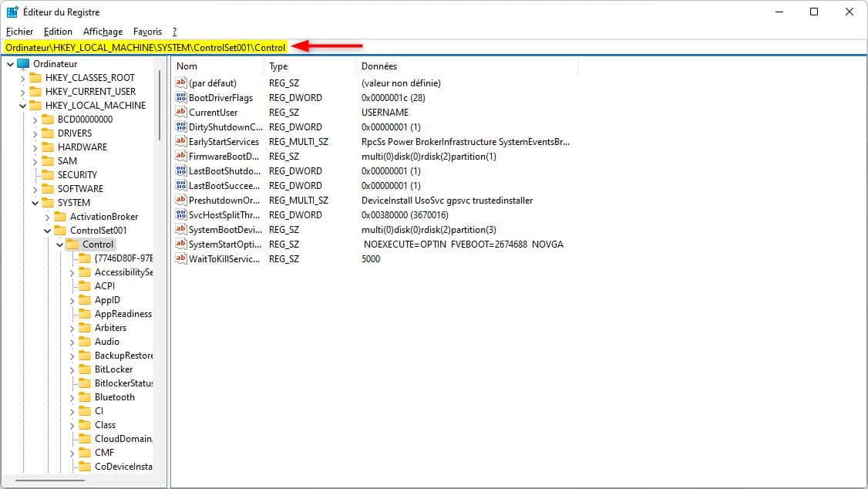Viewport: 868px width, 489px height.
Task: Click the ActivationBroker folder icon
Action: 60,217
